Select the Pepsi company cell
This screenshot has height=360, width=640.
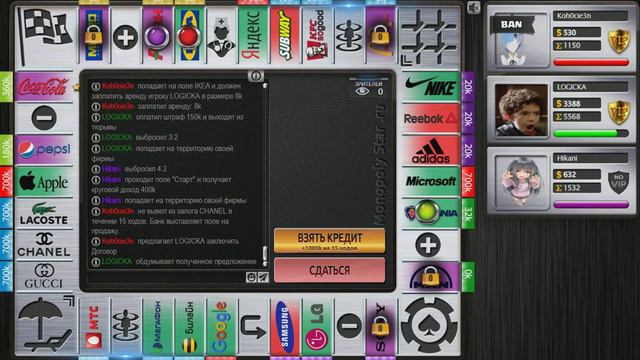(44, 150)
